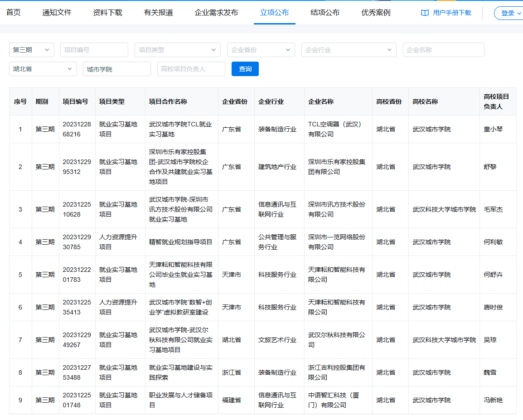Open the 资料下载 tab

pos(107,13)
